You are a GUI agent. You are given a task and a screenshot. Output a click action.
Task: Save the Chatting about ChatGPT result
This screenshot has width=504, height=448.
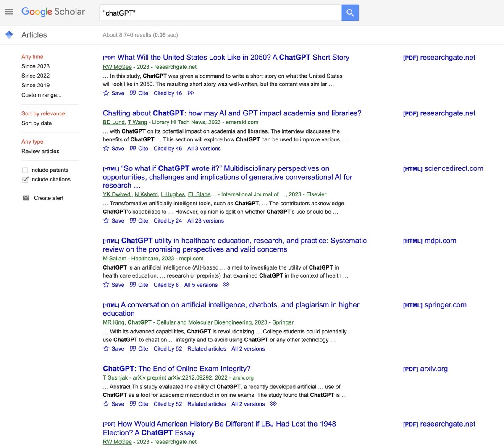114,149
